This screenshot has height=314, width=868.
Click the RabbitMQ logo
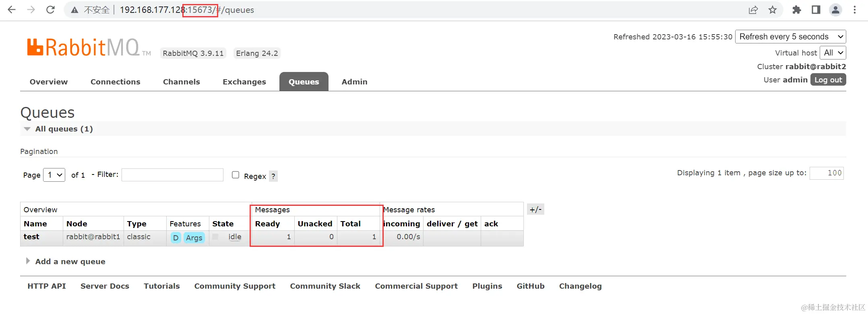(x=89, y=47)
